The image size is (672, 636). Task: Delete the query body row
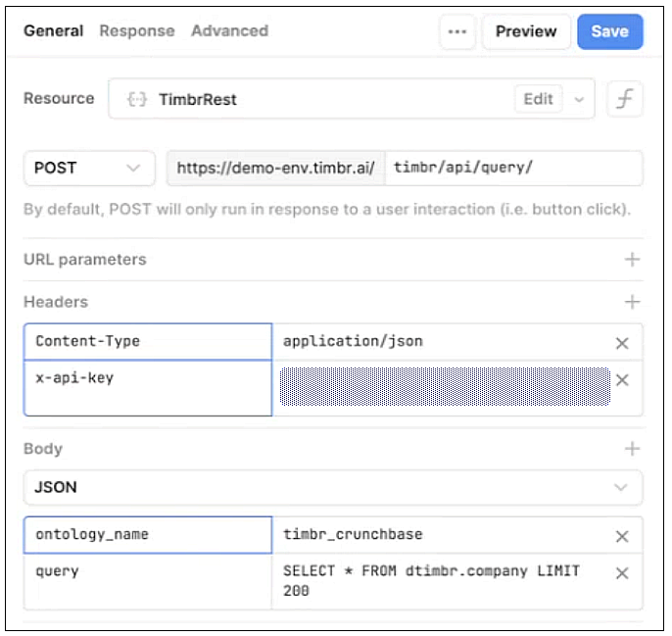click(x=622, y=573)
